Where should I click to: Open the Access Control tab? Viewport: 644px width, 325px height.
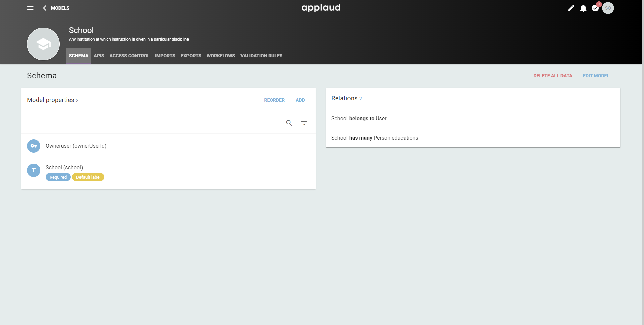click(x=129, y=56)
